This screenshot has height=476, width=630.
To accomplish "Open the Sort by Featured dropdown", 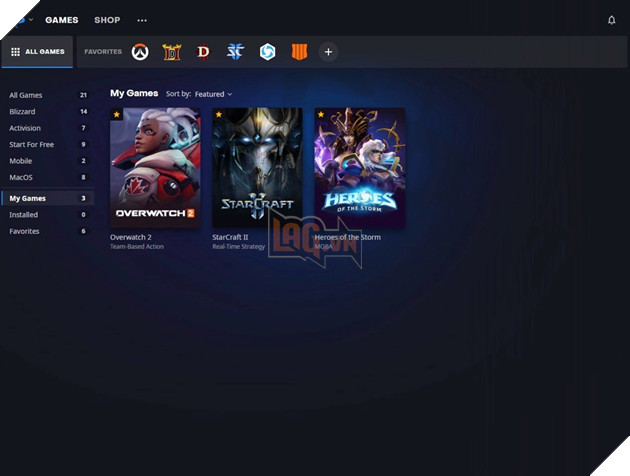I will coord(213,94).
